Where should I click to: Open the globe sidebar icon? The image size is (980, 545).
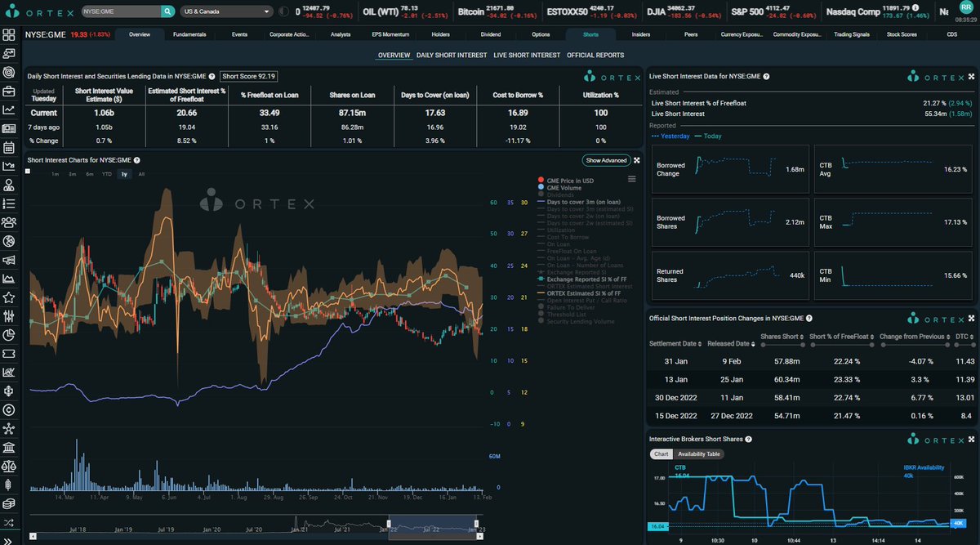point(9,241)
